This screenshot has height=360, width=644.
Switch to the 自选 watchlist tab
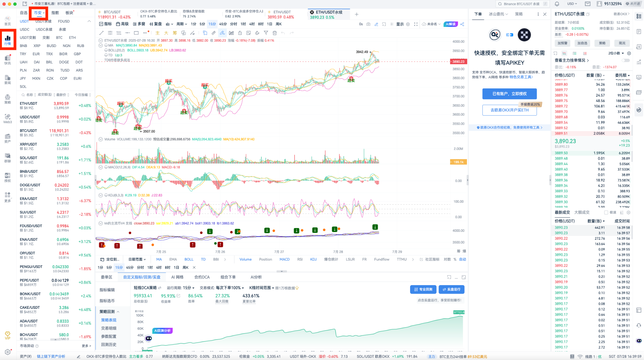(24, 13)
